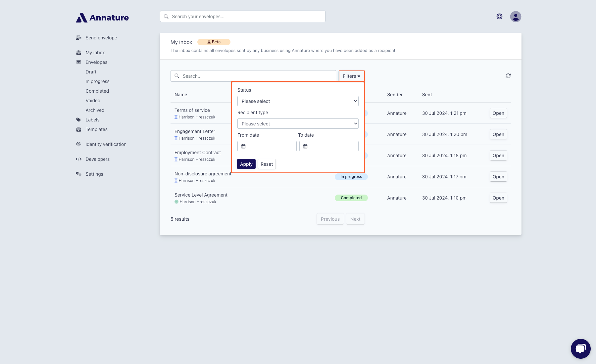
Task: Click the Send envelope sidebar icon
Action: pos(78,38)
